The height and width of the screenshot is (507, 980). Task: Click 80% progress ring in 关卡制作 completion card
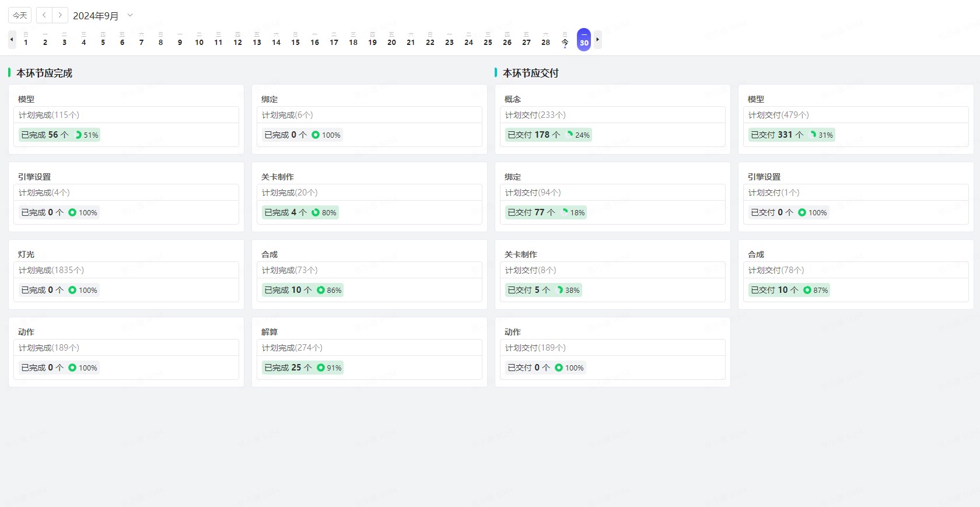click(x=316, y=212)
